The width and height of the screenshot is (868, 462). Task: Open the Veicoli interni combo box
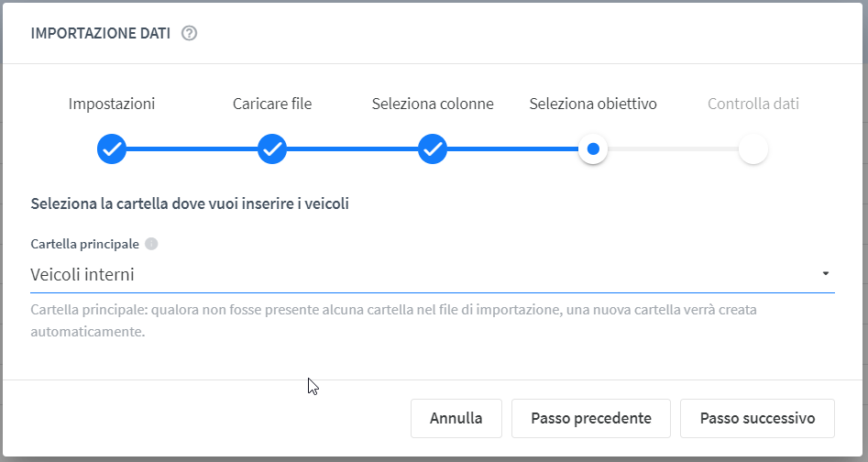click(x=433, y=275)
